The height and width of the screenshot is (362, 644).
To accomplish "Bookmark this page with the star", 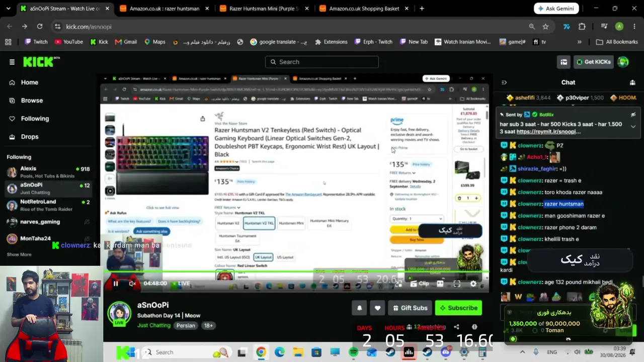I will [x=545, y=27].
